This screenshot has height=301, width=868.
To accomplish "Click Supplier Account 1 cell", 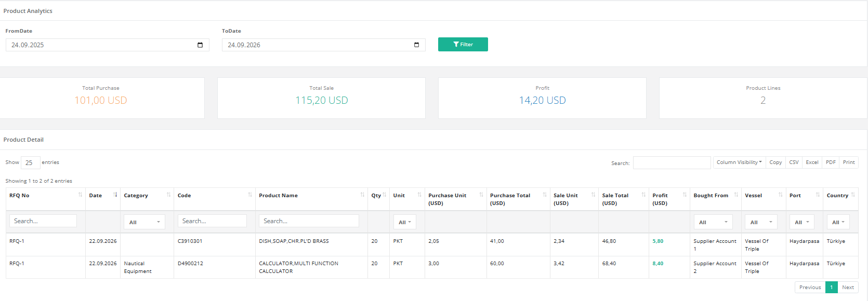I will coord(715,245).
